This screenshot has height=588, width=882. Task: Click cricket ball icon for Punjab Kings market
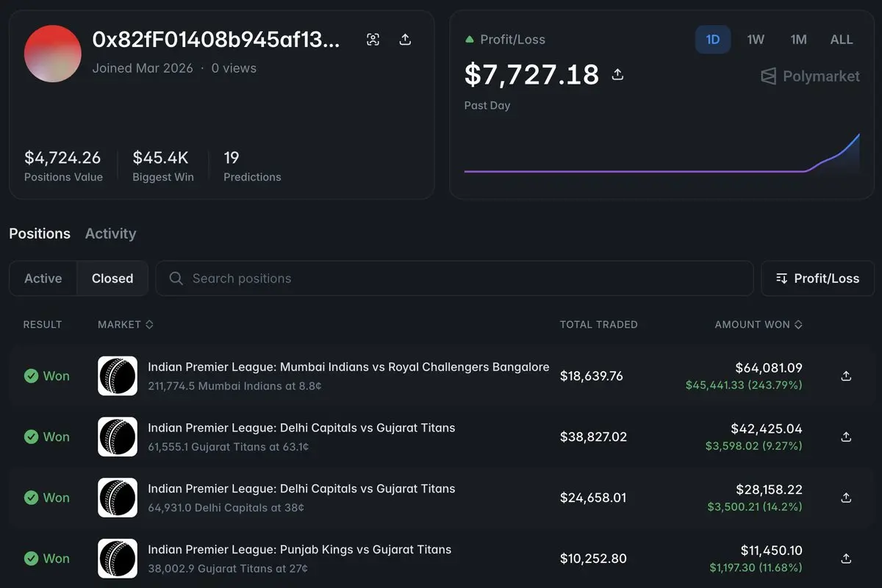[118, 559]
